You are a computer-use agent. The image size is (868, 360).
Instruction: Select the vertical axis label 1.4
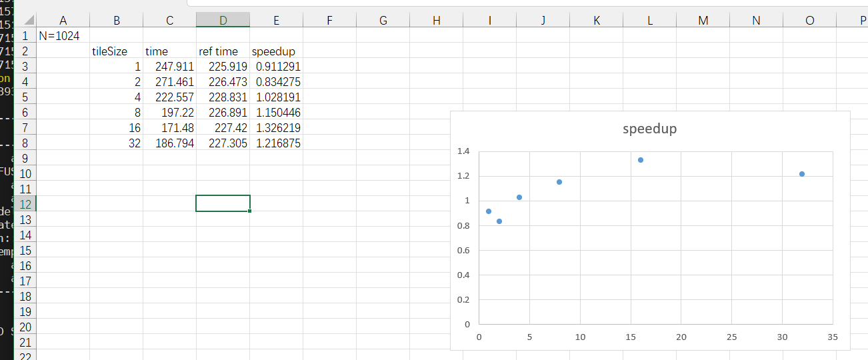click(463, 151)
